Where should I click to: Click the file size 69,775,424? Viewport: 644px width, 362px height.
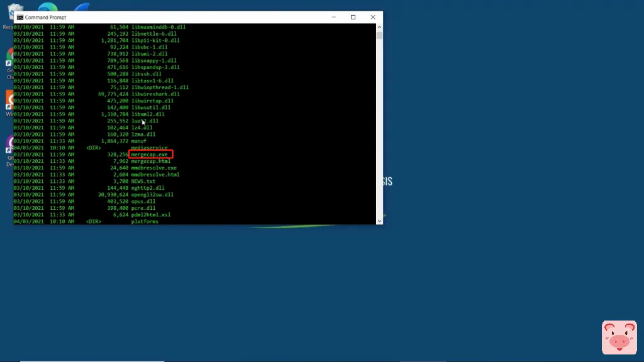(x=113, y=94)
